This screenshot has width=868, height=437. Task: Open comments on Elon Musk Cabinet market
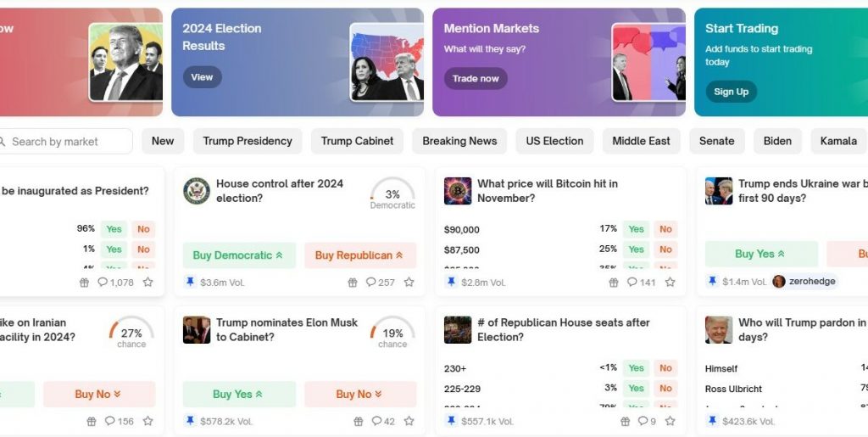[383, 421]
